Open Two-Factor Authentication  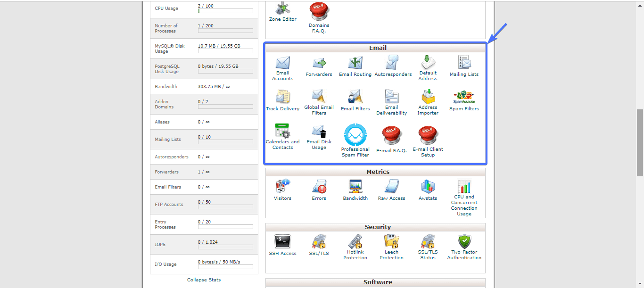pos(464,247)
